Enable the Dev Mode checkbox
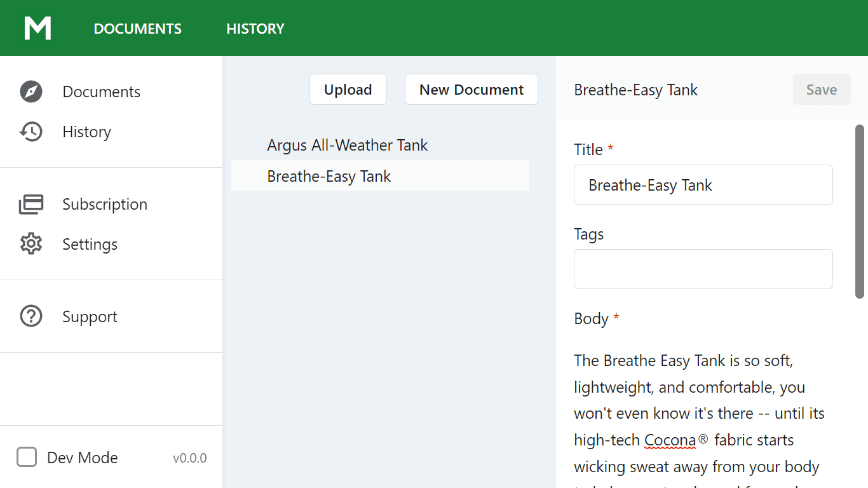The width and height of the screenshot is (868, 488). pyautogui.click(x=27, y=457)
